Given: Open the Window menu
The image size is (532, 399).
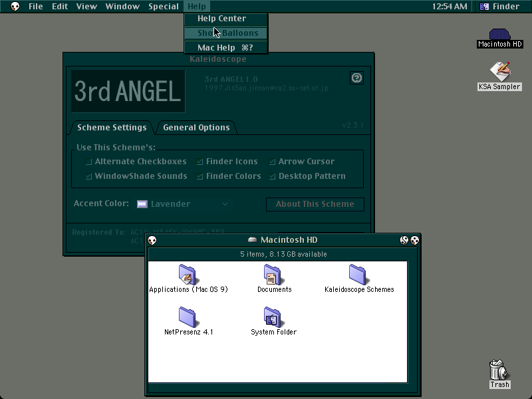Looking at the screenshot, I should point(122,6).
